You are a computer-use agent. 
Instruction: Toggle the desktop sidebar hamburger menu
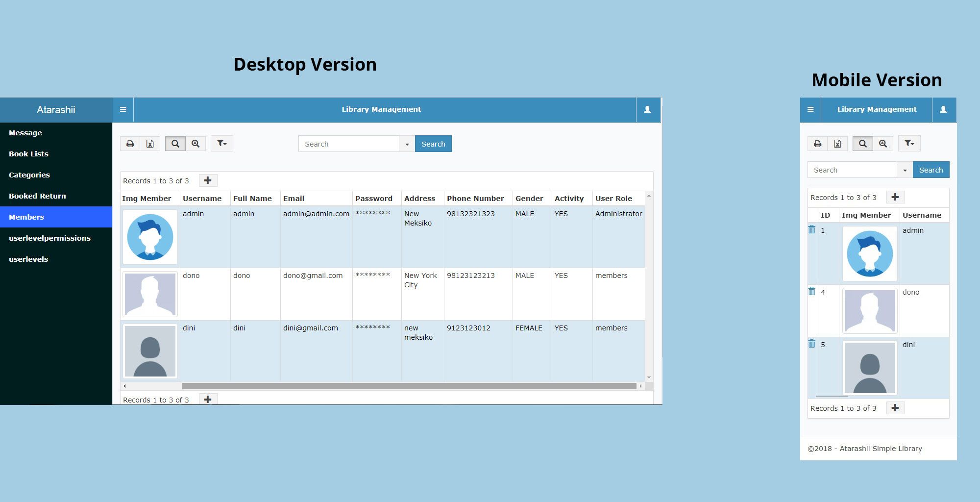123,109
